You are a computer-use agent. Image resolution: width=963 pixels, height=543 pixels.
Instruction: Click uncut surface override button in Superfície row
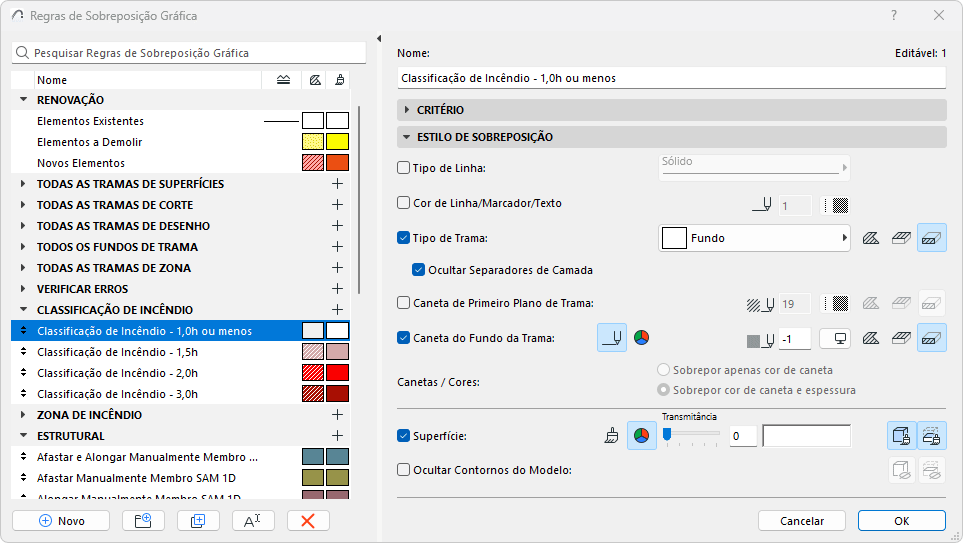[x=902, y=436]
